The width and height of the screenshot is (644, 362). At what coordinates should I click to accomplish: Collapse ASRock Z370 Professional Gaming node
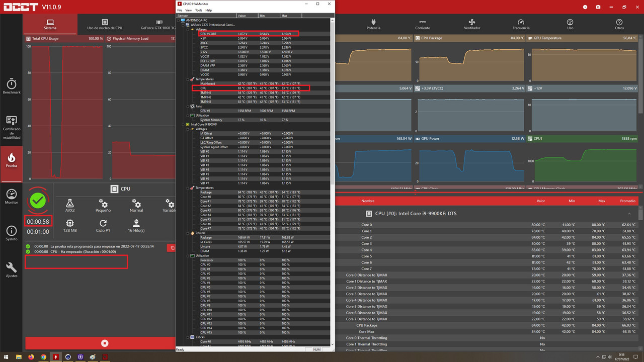pos(183,25)
